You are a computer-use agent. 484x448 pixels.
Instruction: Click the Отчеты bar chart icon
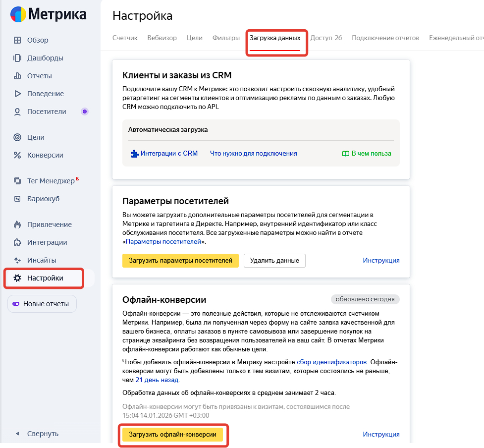[x=17, y=76]
